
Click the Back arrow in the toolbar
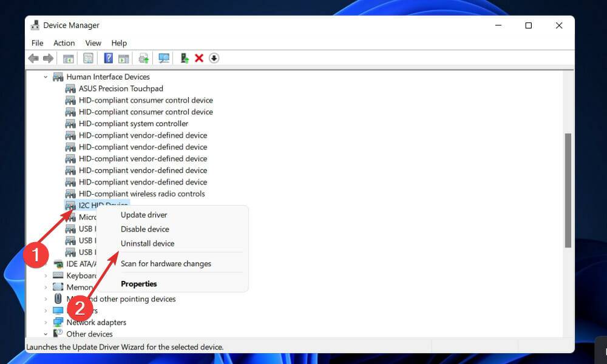click(x=33, y=58)
